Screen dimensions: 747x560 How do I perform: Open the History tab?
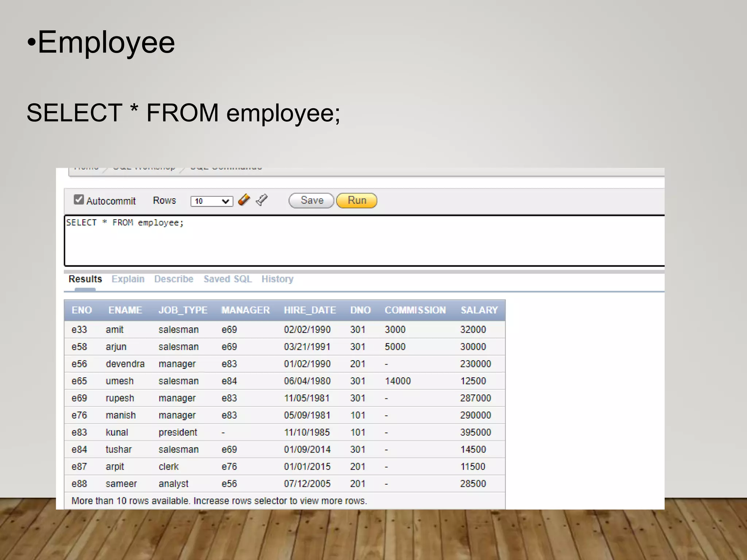click(277, 279)
